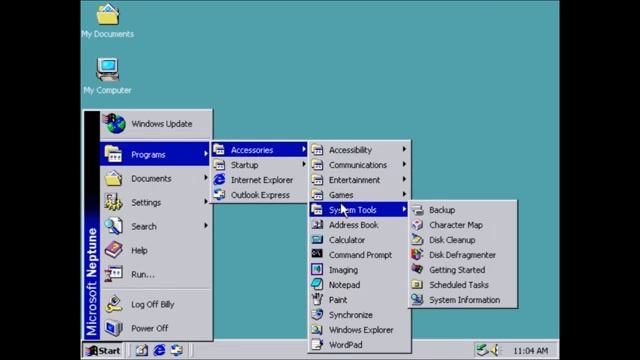The height and width of the screenshot is (360, 640).
Task: Click the Character Map label
Action: [x=456, y=225]
